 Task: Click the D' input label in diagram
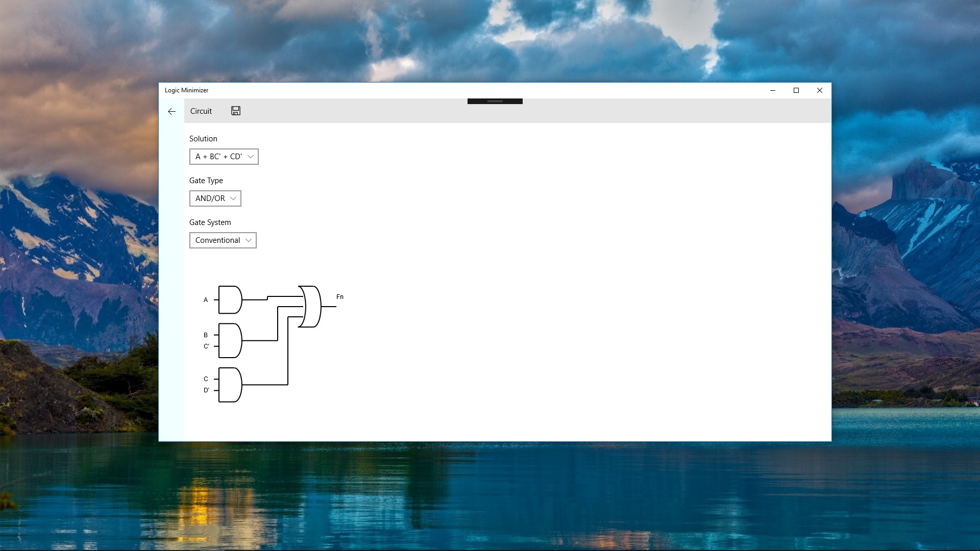click(206, 390)
